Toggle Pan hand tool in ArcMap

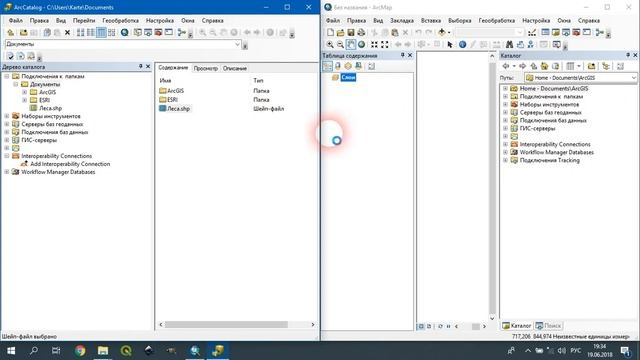[351, 44]
